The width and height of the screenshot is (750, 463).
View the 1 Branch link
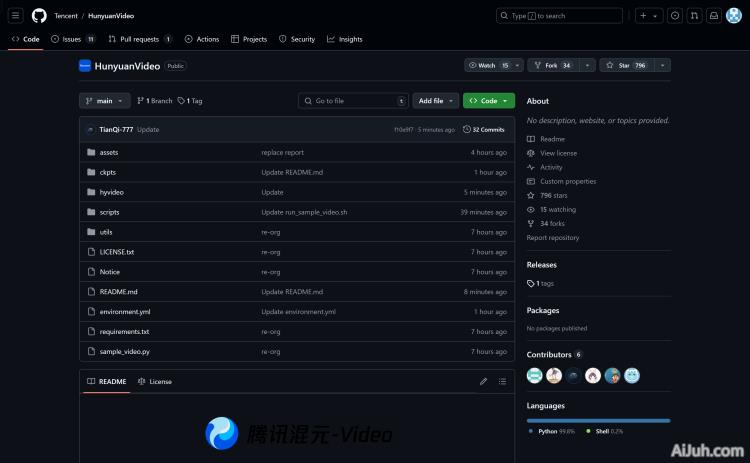point(154,101)
